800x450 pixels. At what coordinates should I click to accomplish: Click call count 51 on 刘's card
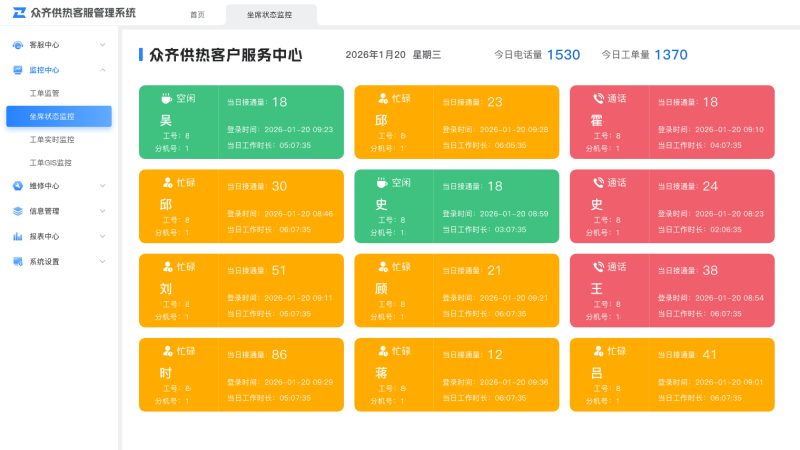tap(279, 270)
